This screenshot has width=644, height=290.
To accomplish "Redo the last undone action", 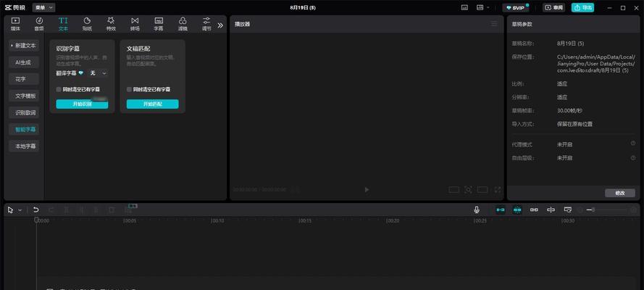I will [x=51, y=210].
